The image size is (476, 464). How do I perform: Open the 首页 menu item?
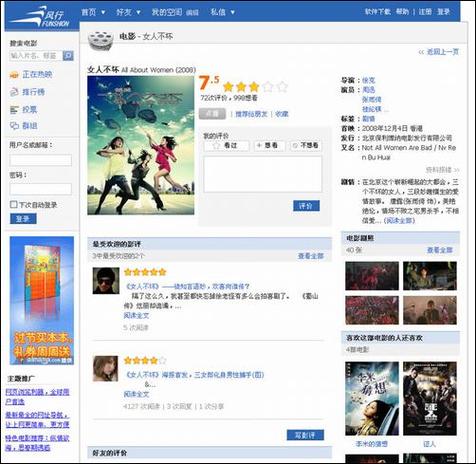point(89,12)
